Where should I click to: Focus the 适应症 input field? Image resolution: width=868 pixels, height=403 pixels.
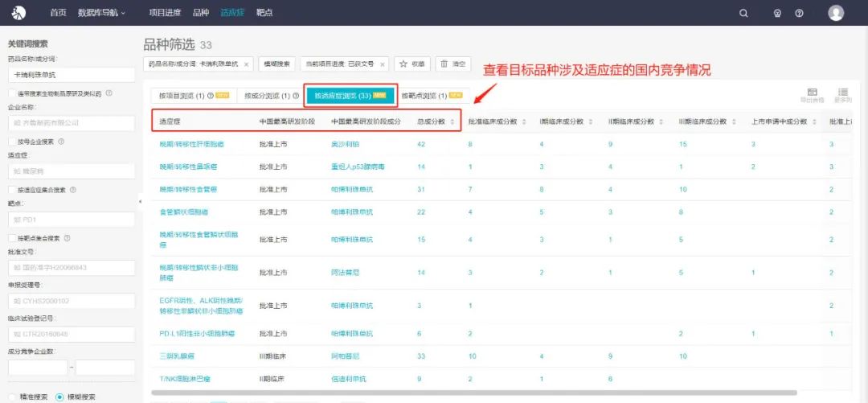pos(72,171)
